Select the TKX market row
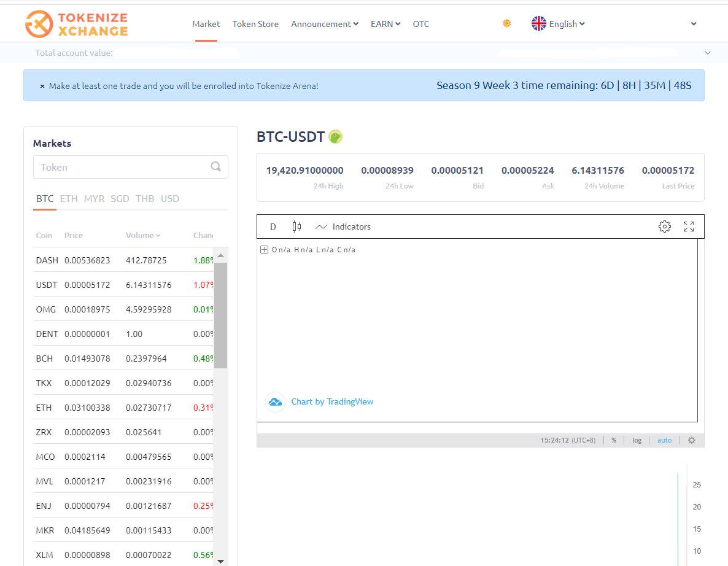This screenshot has height=566, width=728. (123, 384)
